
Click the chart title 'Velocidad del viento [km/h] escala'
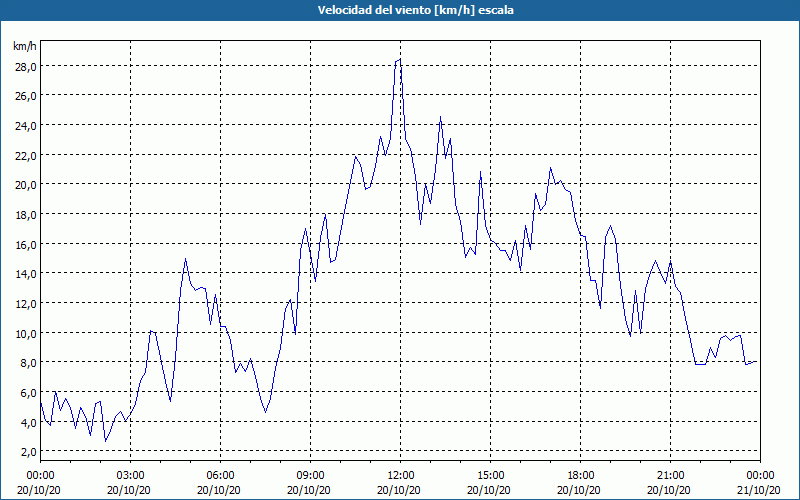tap(415, 10)
